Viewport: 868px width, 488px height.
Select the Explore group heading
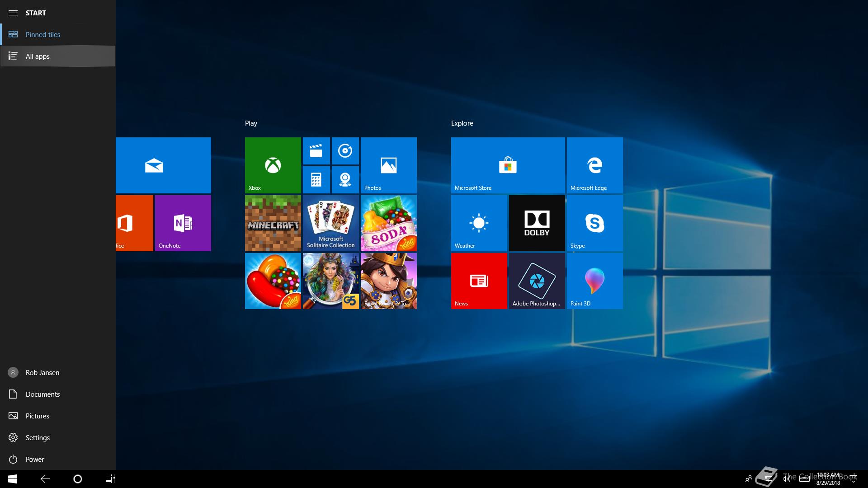coord(462,123)
